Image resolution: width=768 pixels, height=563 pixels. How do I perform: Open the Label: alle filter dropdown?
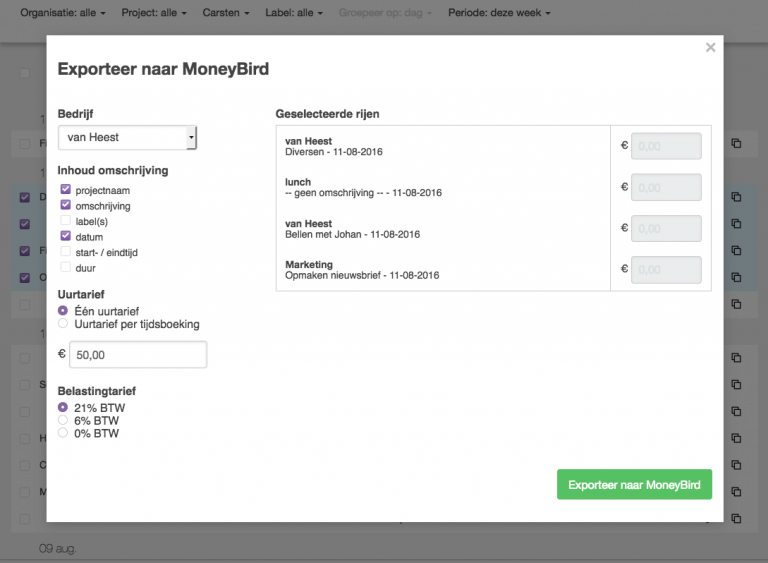click(x=294, y=13)
